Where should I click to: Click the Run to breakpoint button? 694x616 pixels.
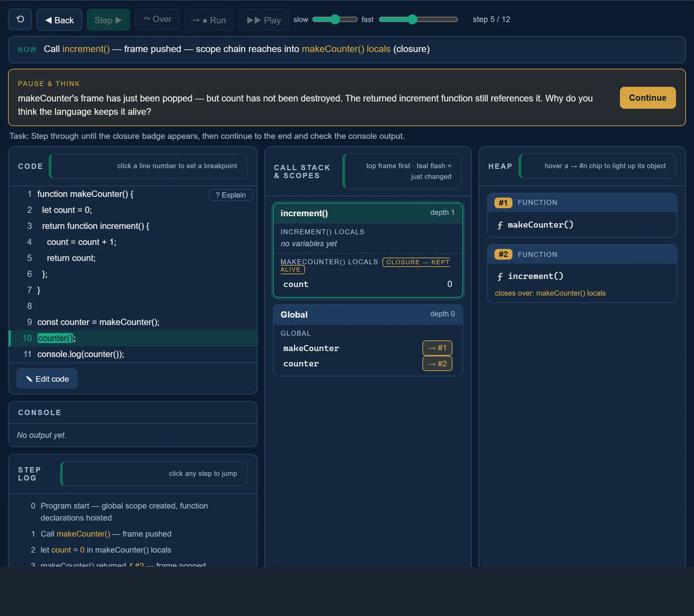coord(209,20)
